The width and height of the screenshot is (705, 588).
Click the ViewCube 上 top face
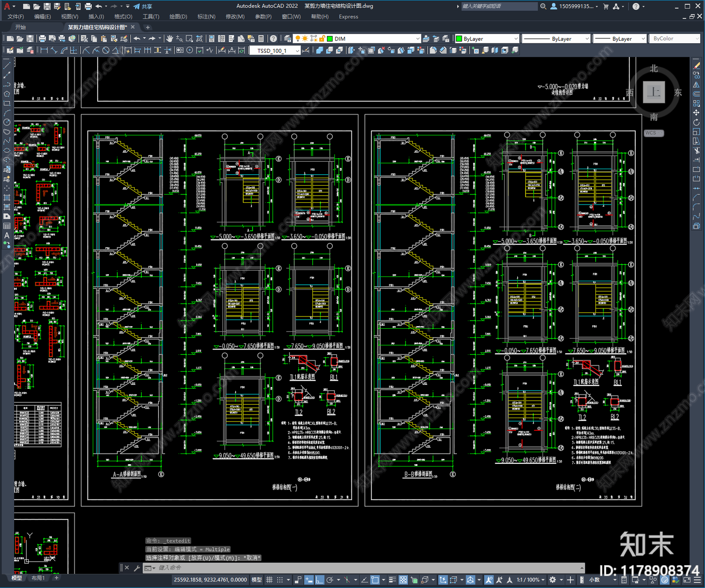(654, 92)
